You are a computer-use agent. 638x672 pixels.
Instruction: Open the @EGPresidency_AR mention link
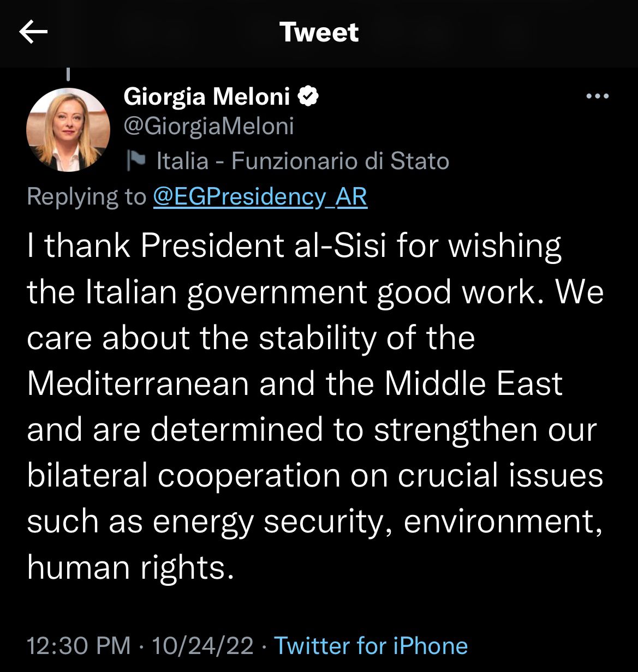tap(260, 196)
